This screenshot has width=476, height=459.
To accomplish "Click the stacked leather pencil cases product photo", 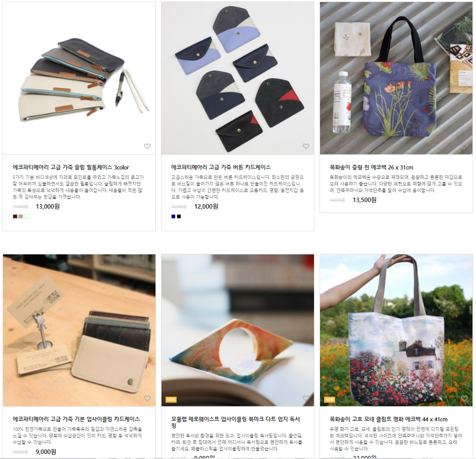I will coord(79,78).
